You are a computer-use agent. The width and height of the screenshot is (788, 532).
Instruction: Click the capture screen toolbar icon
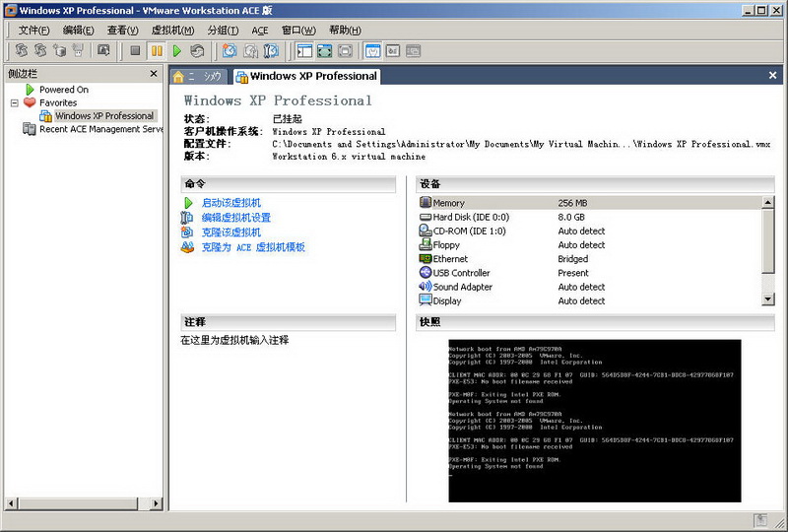[x=103, y=50]
